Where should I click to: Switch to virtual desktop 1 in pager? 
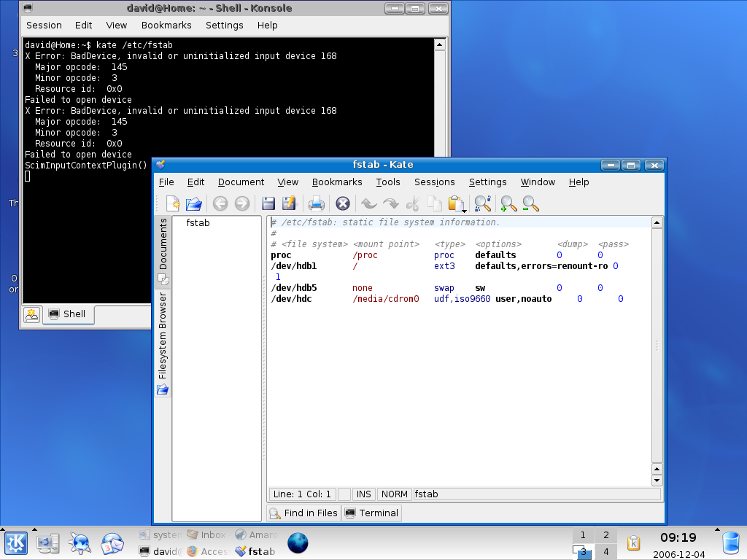coord(583,534)
